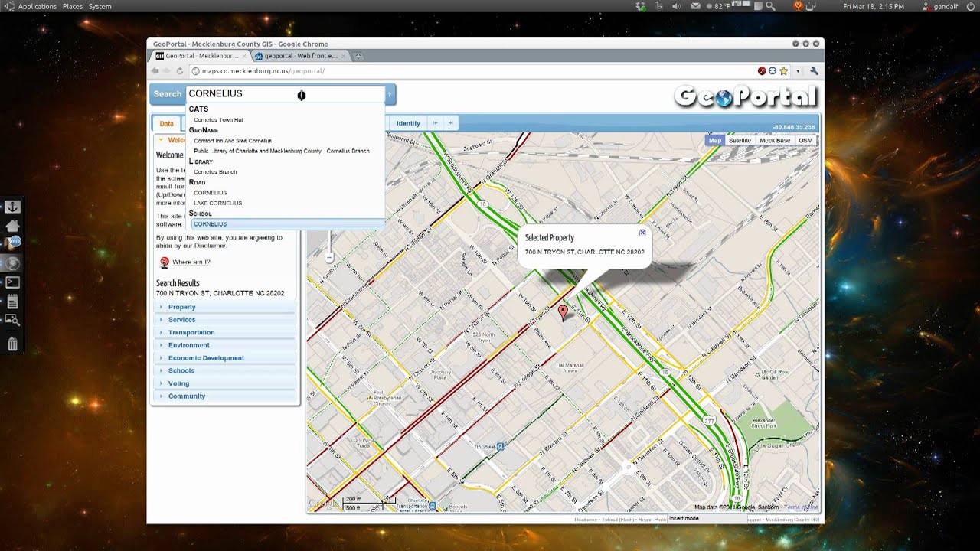Switch basemap to OSM
The image size is (980, 551).
[x=805, y=141]
